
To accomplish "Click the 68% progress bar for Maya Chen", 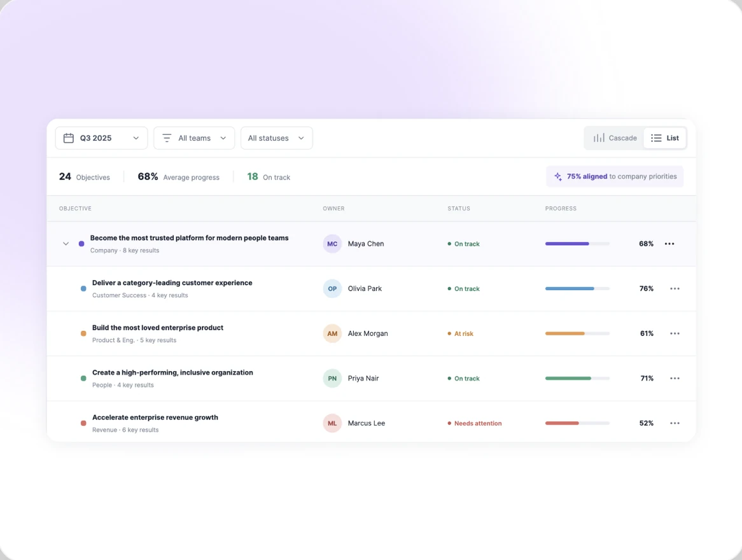I will coord(577,244).
